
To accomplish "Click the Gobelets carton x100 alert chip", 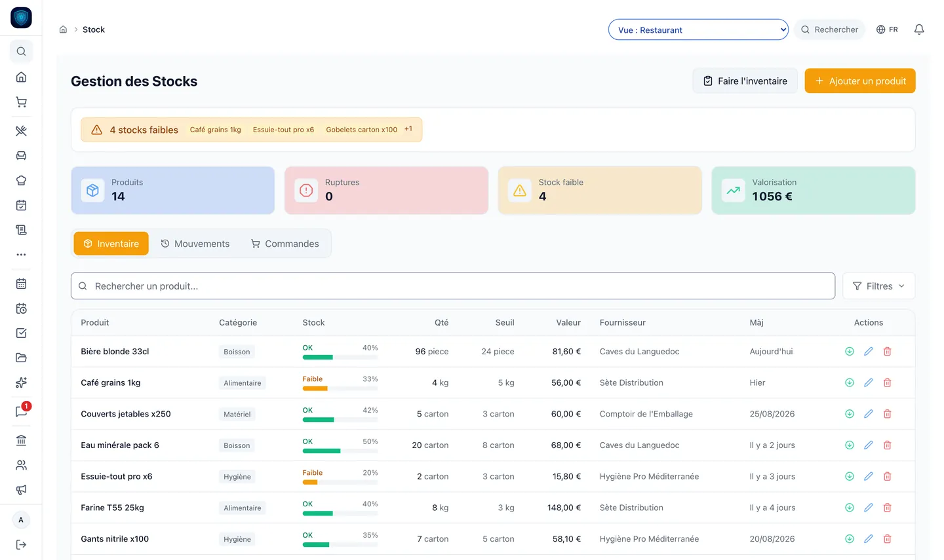I will pyautogui.click(x=362, y=130).
